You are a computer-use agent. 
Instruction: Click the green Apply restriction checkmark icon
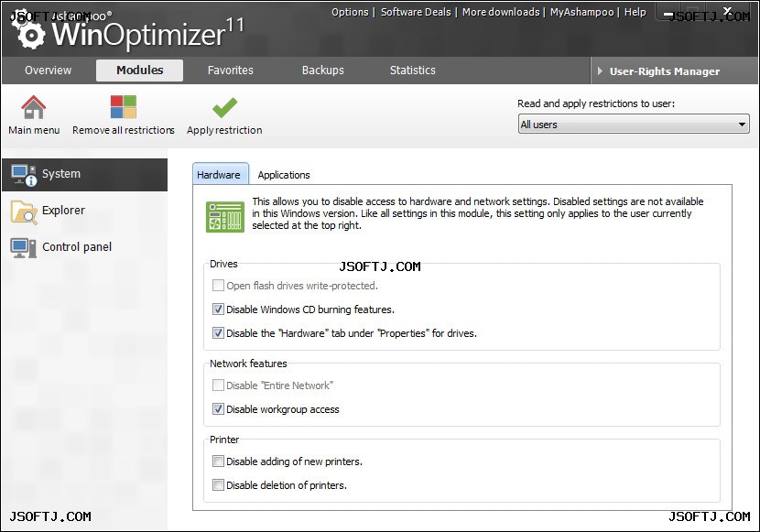pyautogui.click(x=224, y=107)
